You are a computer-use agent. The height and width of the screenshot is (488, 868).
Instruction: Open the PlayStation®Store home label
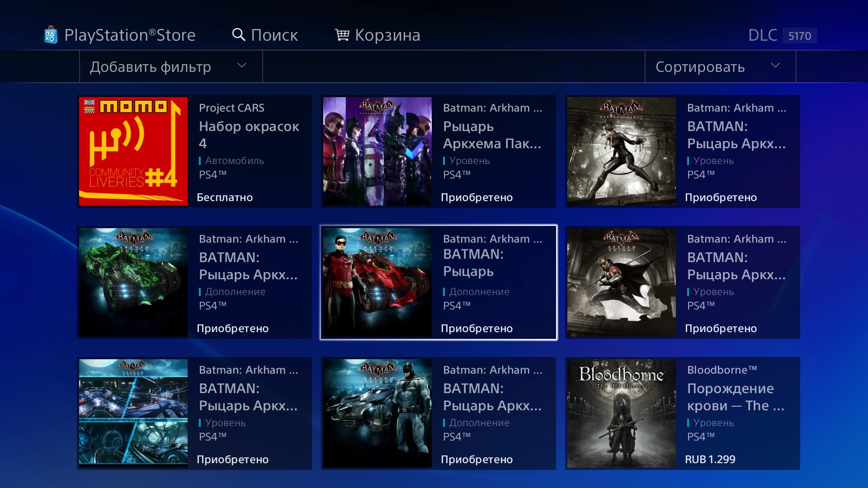click(130, 35)
